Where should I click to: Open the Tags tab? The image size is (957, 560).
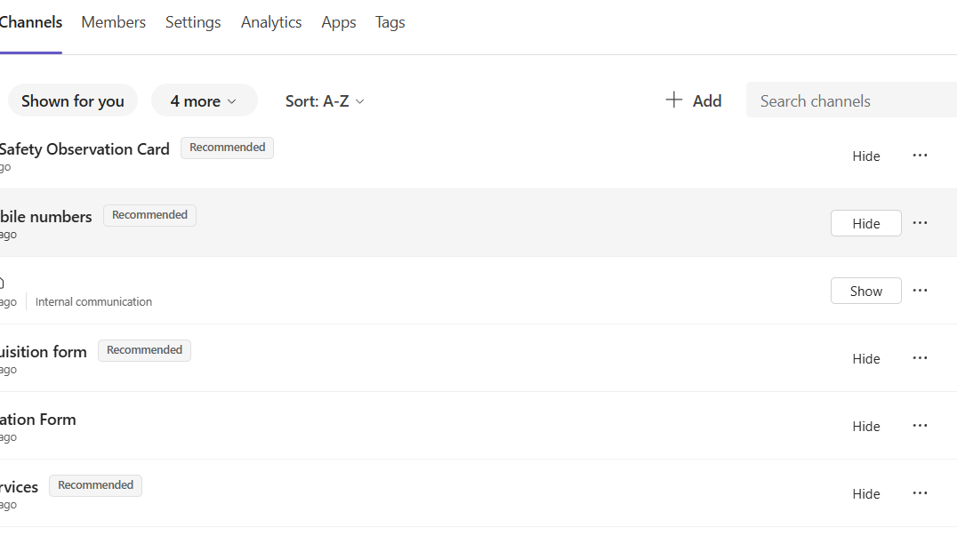pos(390,22)
